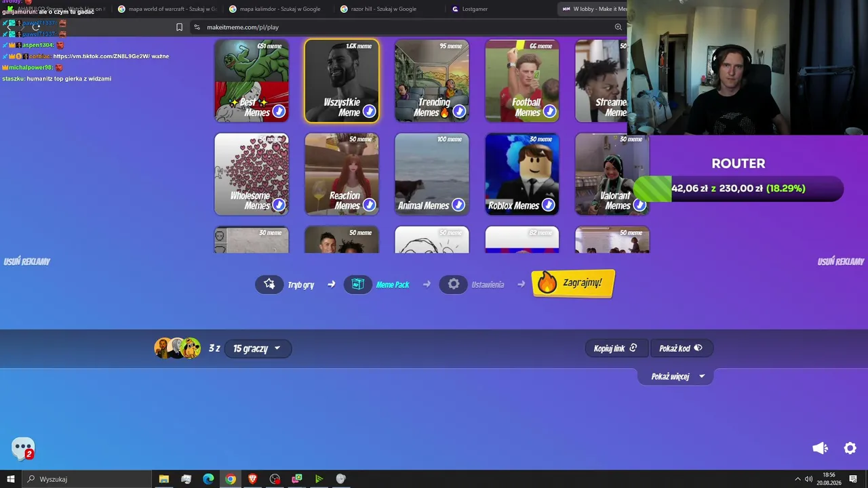The height and width of the screenshot is (488, 868).
Task: Toggle selection badge on Football Memes pack
Action: pyautogui.click(x=549, y=111)
